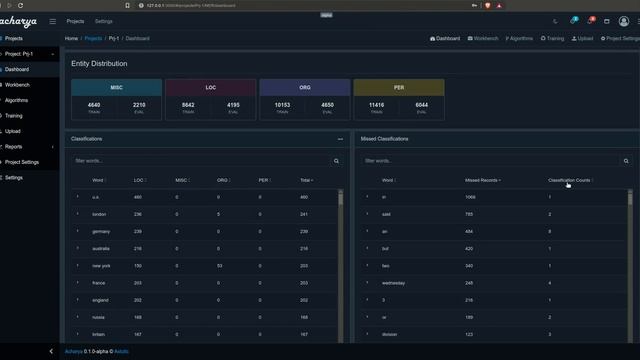Click the MISC entity card header

116,88
